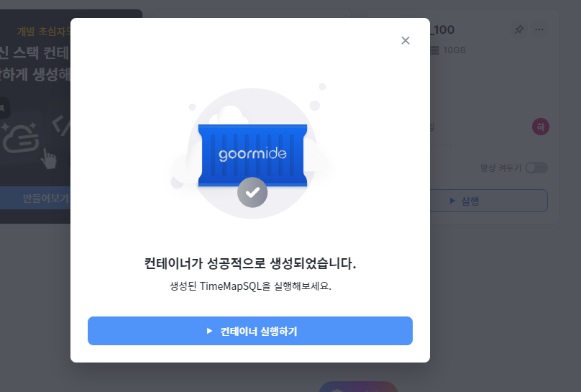Click the 하 user avatar badge
This screenshot has width=581, height=392.
541,127
